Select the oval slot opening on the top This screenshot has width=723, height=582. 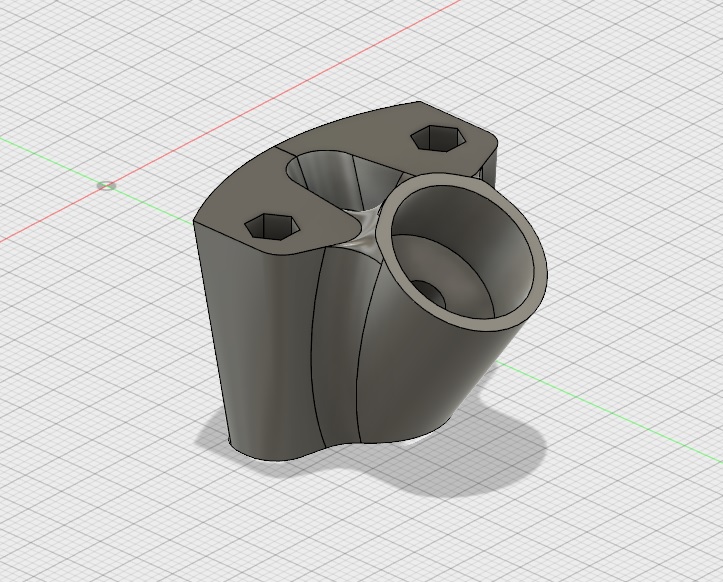344,178
